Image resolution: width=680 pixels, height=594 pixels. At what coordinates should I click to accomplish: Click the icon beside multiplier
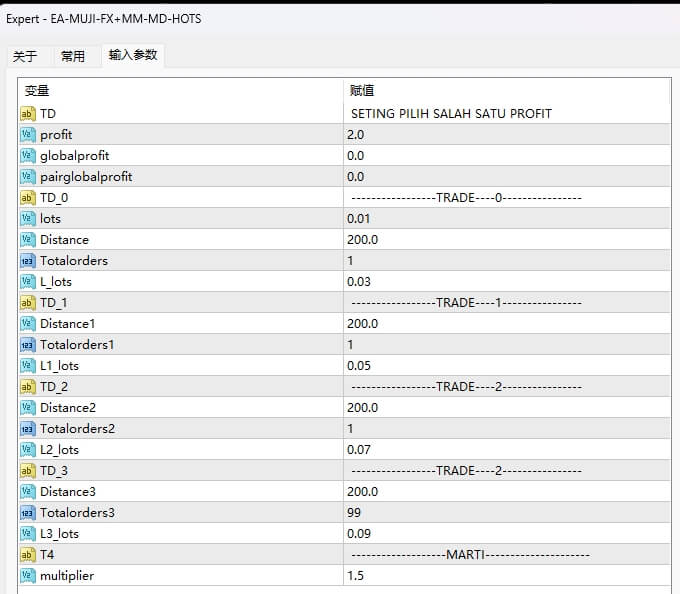pyautogui.click(x=27, y=576)
